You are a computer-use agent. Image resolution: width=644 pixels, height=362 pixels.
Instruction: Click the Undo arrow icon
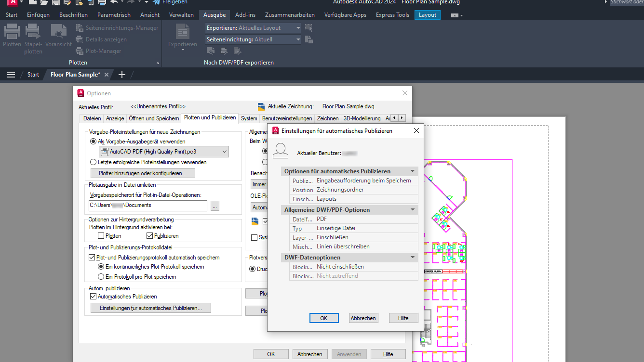113,2
